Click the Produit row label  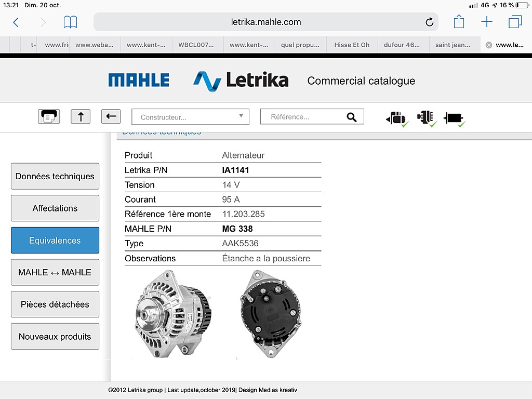coord(138,155)
